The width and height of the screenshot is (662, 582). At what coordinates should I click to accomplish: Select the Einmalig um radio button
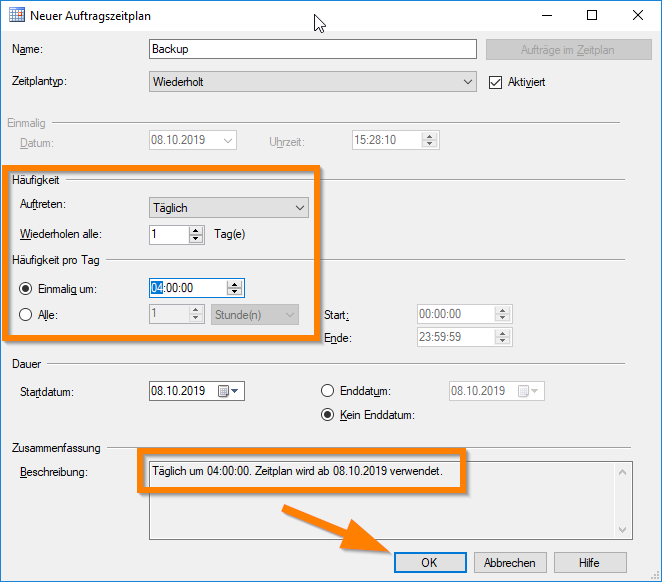click(x=26, y=289)
